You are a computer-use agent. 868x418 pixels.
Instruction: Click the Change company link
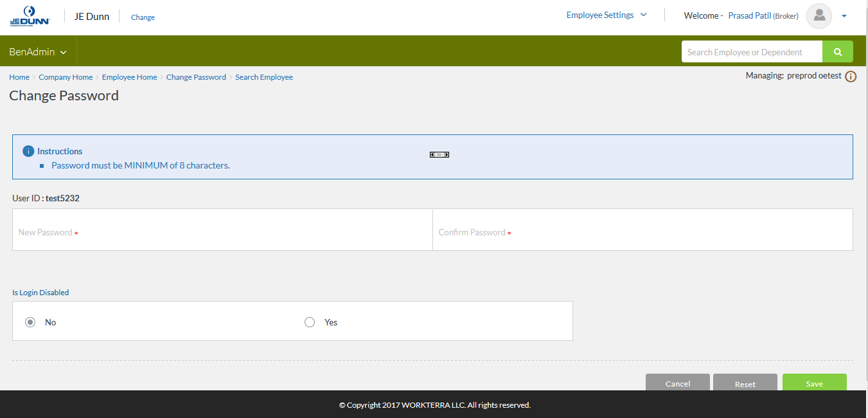(x=143, y=17)
